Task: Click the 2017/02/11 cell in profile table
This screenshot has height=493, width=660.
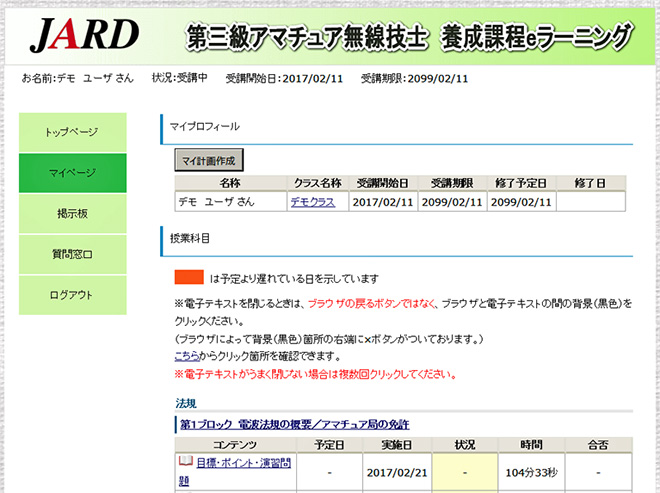Action: [383, 202]
